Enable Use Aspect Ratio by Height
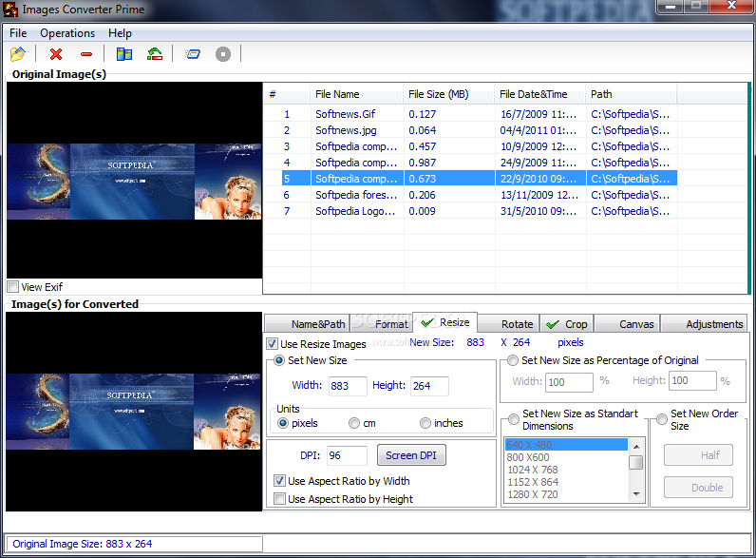 (279, 499)
